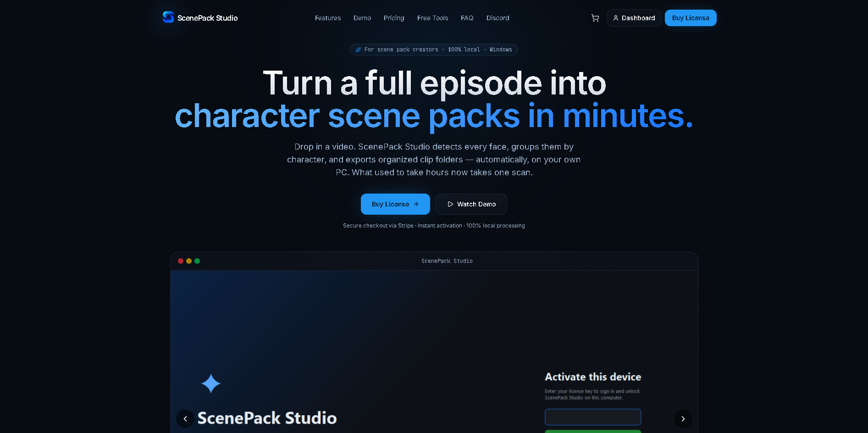868x433 pixels.
Task: Click the header Buy License button
Action: tap(691, 18)
